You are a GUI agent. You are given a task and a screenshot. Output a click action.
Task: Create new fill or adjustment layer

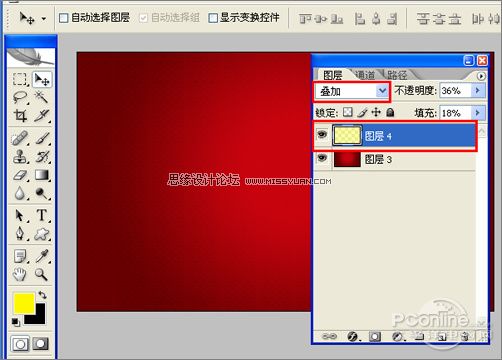pyautogui.click(x=397, y=336)
